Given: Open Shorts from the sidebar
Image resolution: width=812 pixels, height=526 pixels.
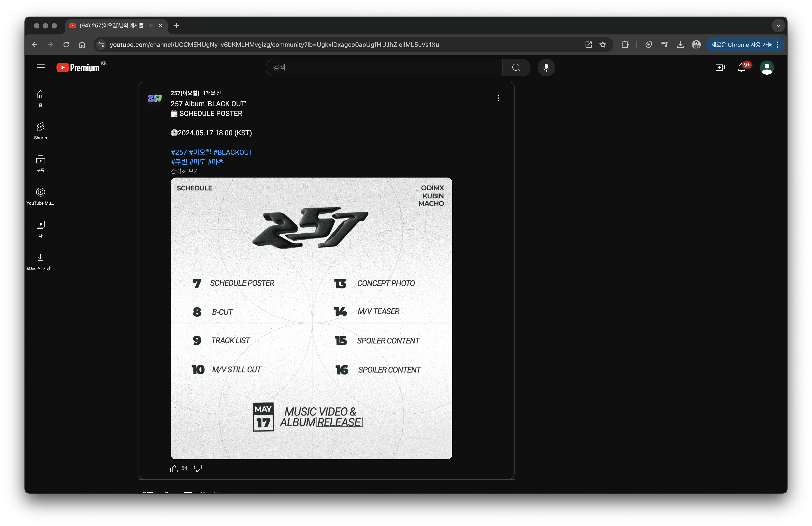Looking at the screenshot, I should pyautogui.click(x=40, y=131).
